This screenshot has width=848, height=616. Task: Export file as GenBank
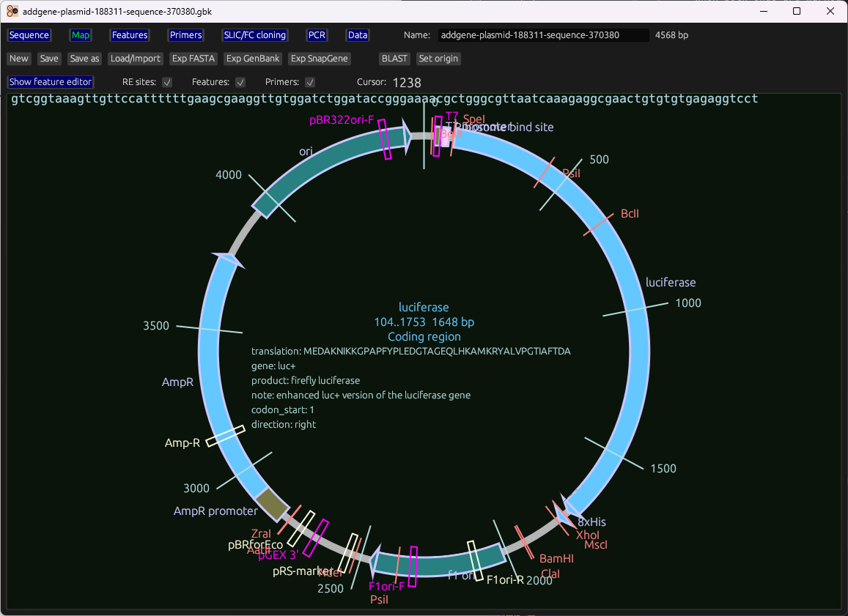(x=253, y=59)
